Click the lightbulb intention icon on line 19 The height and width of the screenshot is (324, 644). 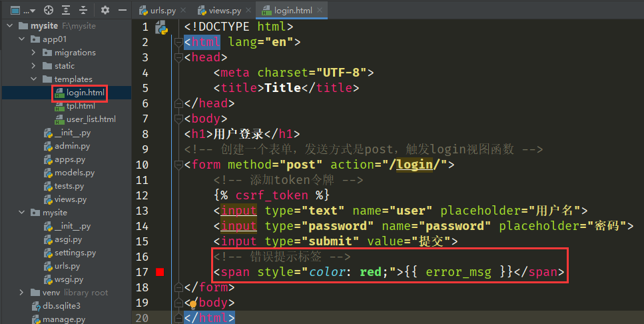193,303
